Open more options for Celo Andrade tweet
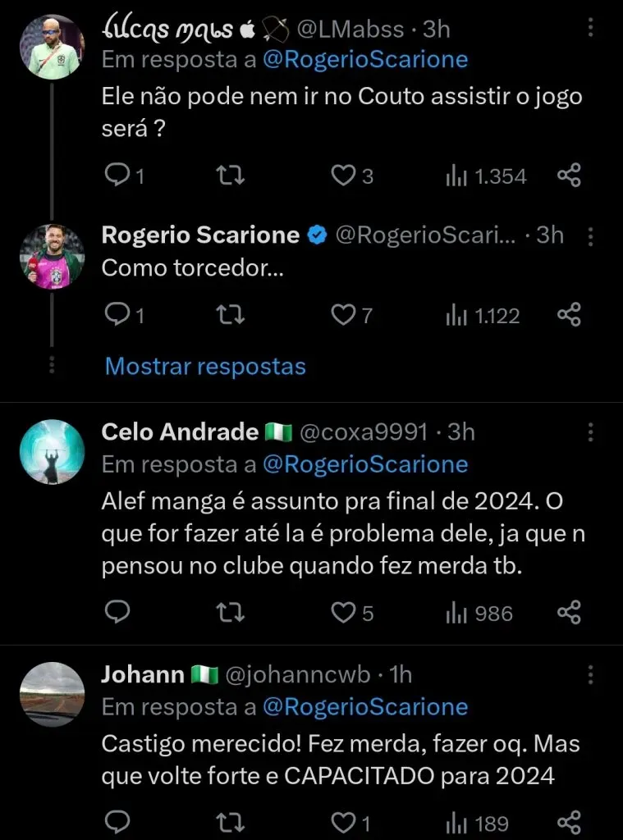This screenshot has width=623, height=840. (591, 431)
